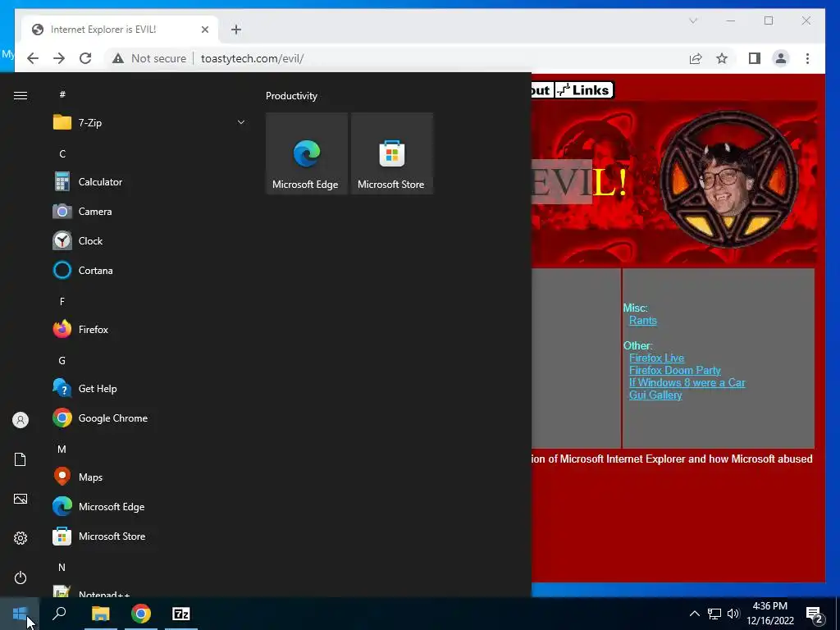
Task: Open Microsoft Edge in the app list
Action: click(x=149, y=507)
